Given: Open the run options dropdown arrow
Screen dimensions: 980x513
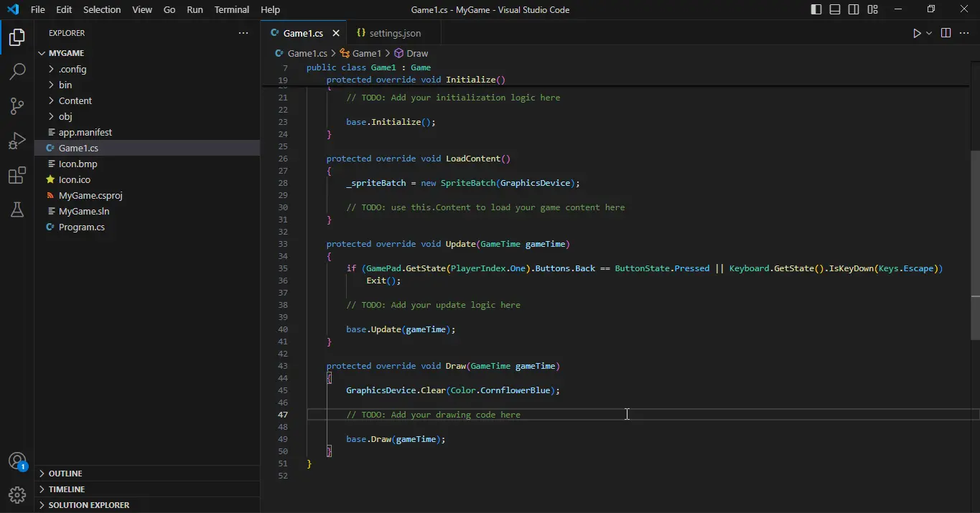Looking at the screenshot, I should [929, 33].
